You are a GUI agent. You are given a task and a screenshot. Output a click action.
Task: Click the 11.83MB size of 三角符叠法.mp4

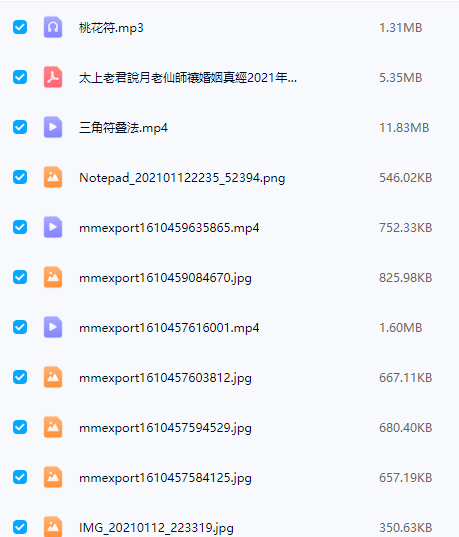coord(404,128)
